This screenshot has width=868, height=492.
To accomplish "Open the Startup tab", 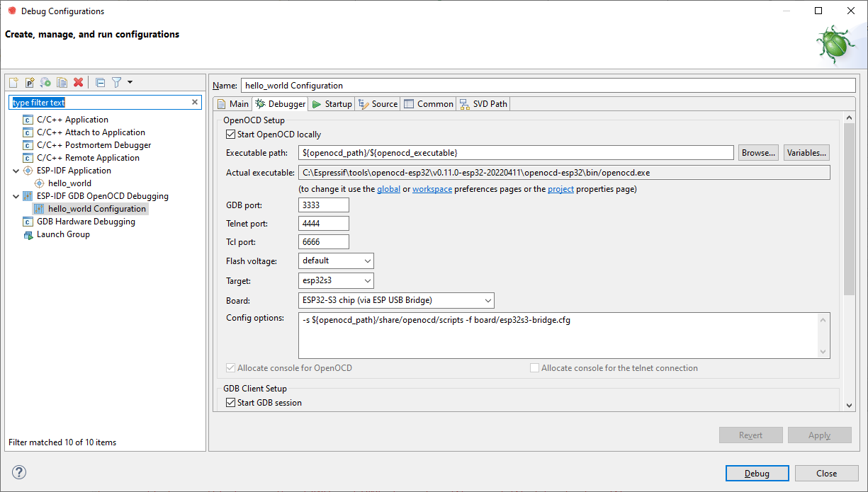I will point(332,104).
